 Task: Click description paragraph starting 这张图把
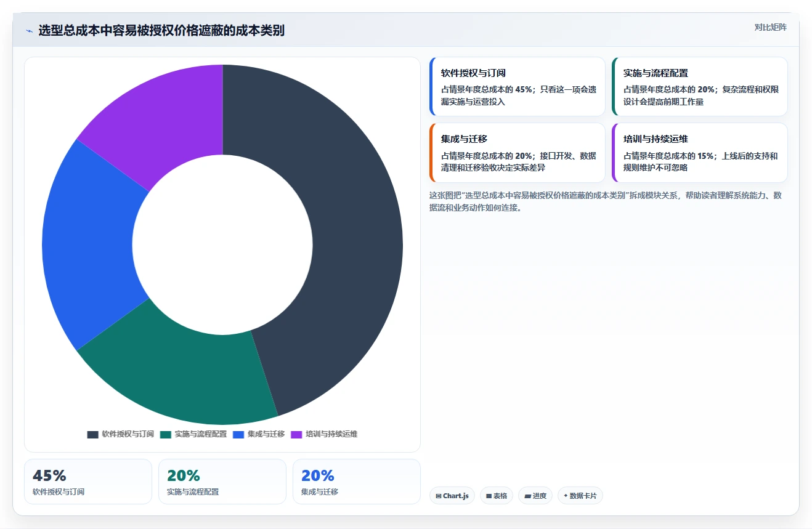click(x=606, y=201)
